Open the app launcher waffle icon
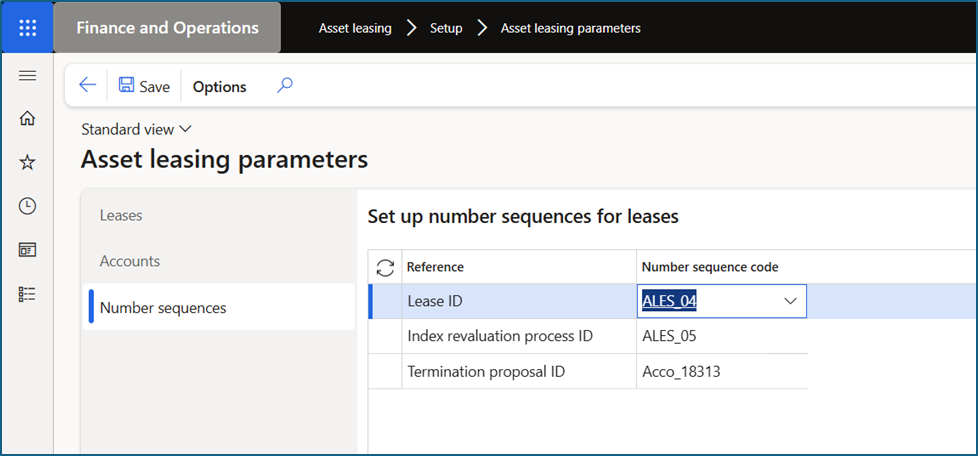The image size is (978, 456). (28, 28)
